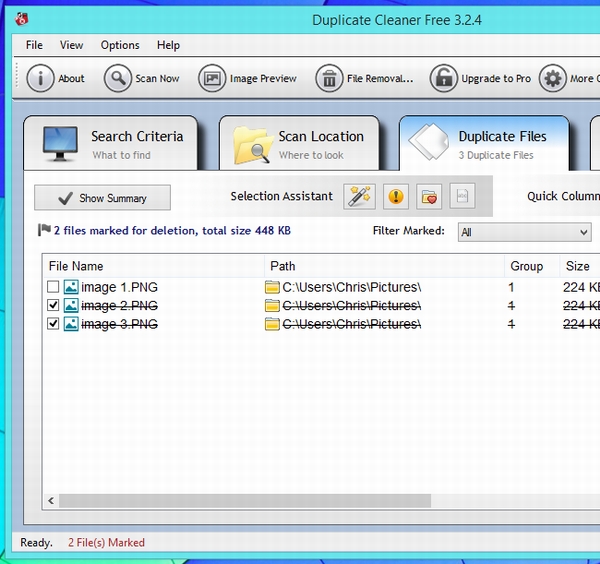Image resolution: width=600 pixels, height=564 pixels.
Task: Open the Filter Marked dropdown
Action: coord(524,232)
